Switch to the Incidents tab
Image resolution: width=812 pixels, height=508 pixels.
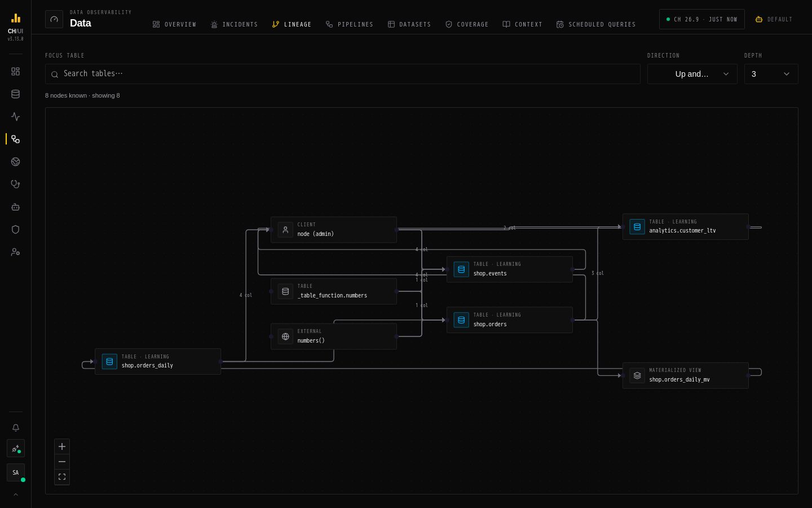point(234,24)
